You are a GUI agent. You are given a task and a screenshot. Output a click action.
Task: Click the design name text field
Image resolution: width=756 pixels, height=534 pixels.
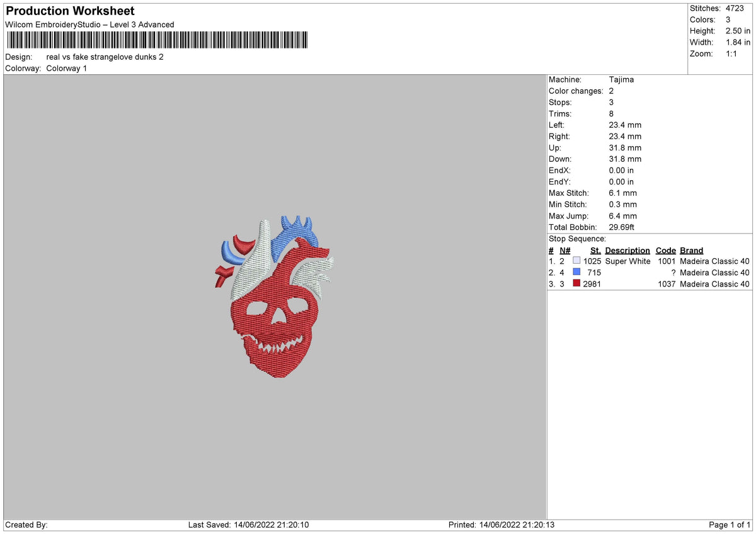click(105, 57)
